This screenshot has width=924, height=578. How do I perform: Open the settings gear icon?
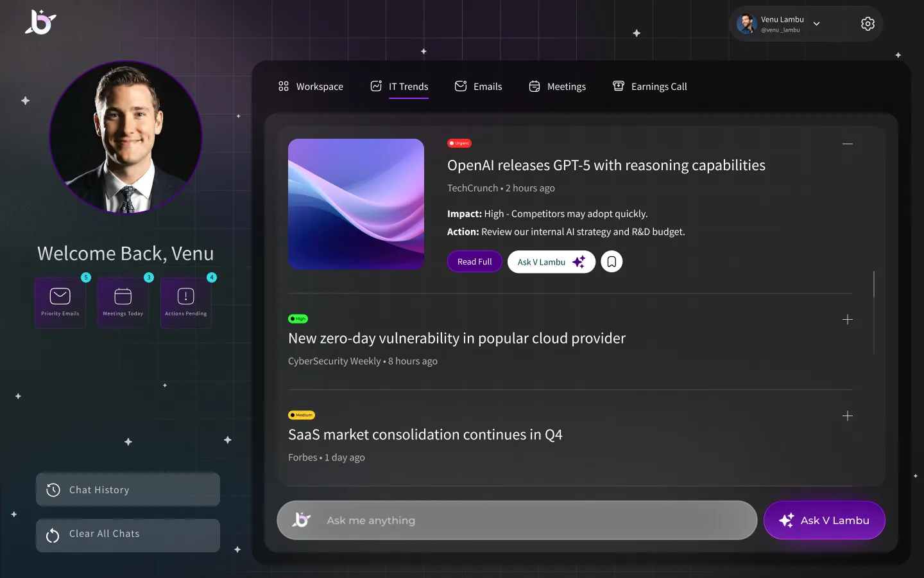(x=868, y=24)
